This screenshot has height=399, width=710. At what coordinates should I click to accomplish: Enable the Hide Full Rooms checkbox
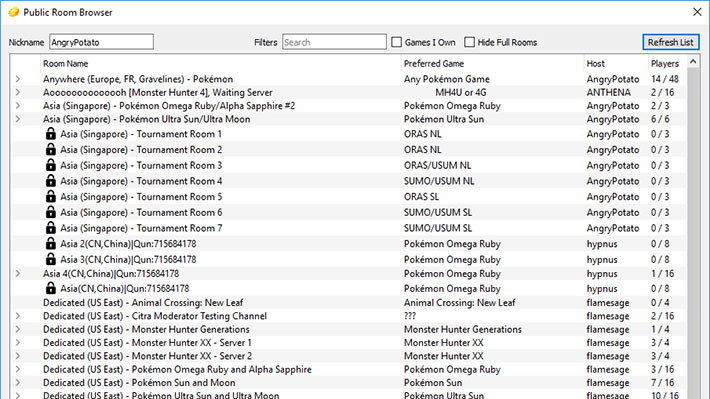[x=470, y=42]
